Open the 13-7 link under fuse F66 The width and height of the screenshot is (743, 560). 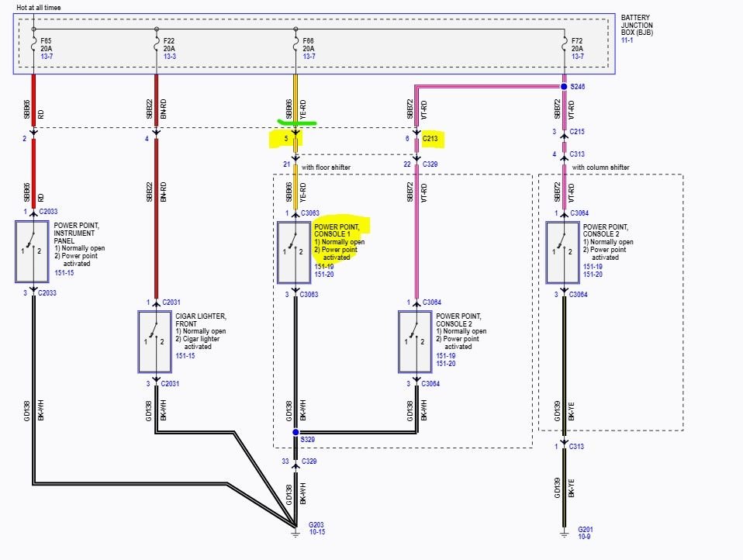click(x=309, y=57)
